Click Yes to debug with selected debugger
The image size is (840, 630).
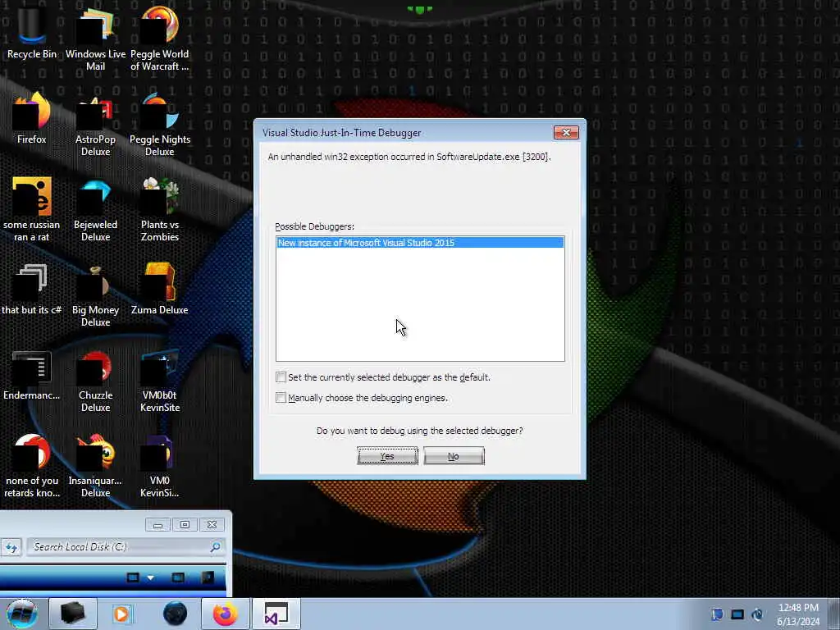[x=387, y=456]
